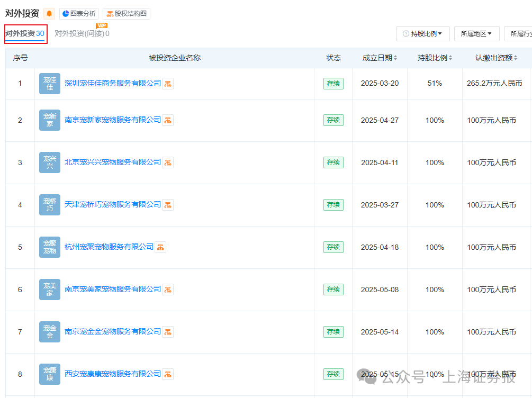Click the 宠聚宠物 company logo thumbnail
Image resolution: width=532 pixels, height=398 pixels.
(x=50, y=247)
